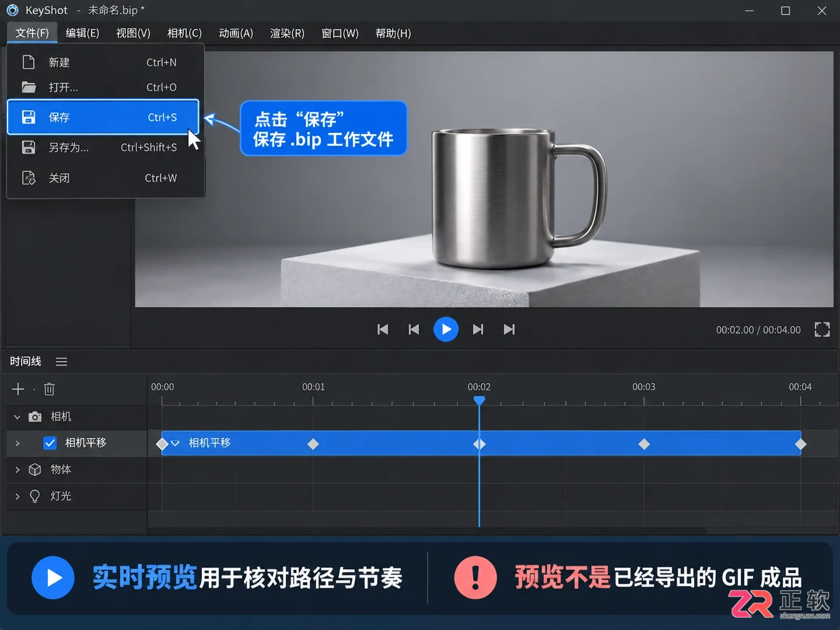Minimize the KeyShot window

(750, 10)
